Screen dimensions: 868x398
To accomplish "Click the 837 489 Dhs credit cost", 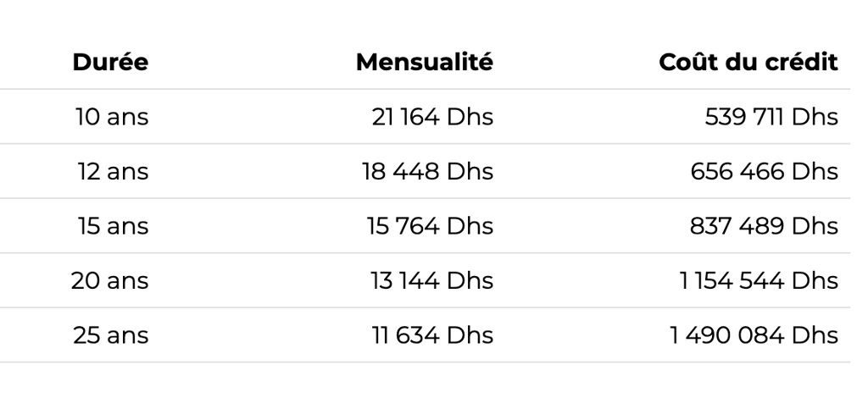I will (764, 226).
